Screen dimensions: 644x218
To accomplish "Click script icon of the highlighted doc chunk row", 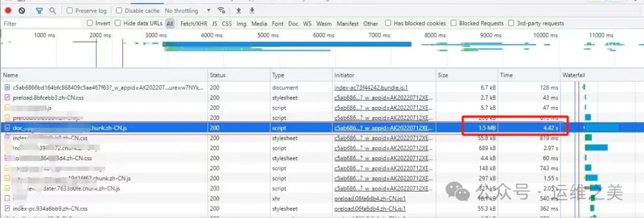I will click(x=7, y=128).
